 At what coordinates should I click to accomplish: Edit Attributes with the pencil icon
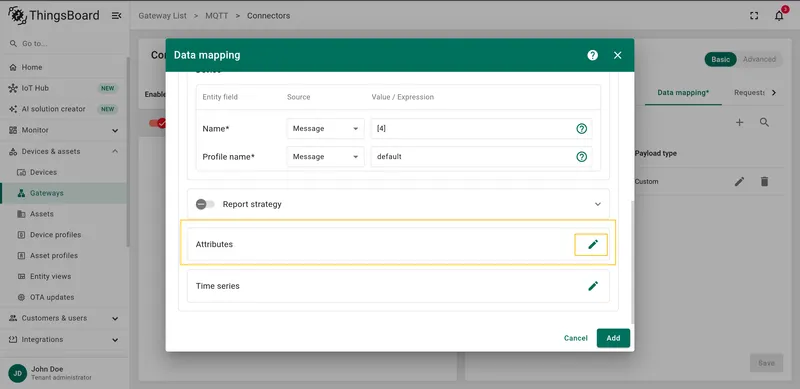tap(592, 245)
